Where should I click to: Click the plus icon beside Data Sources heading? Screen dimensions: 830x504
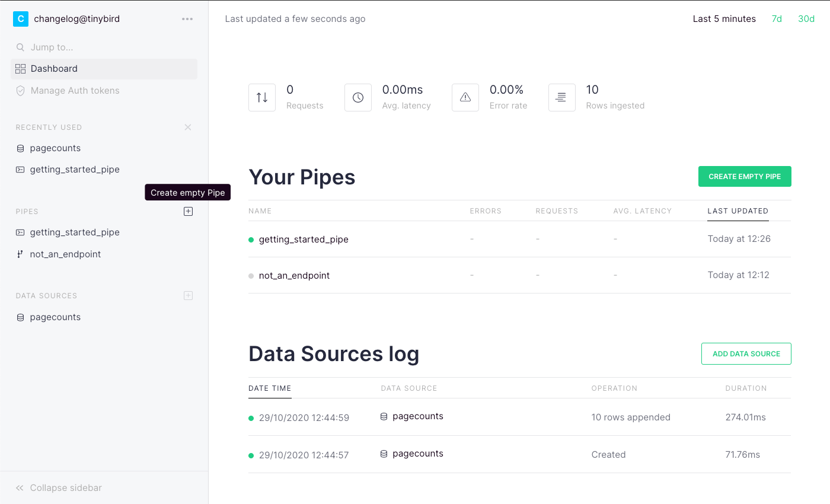[188, 296]
